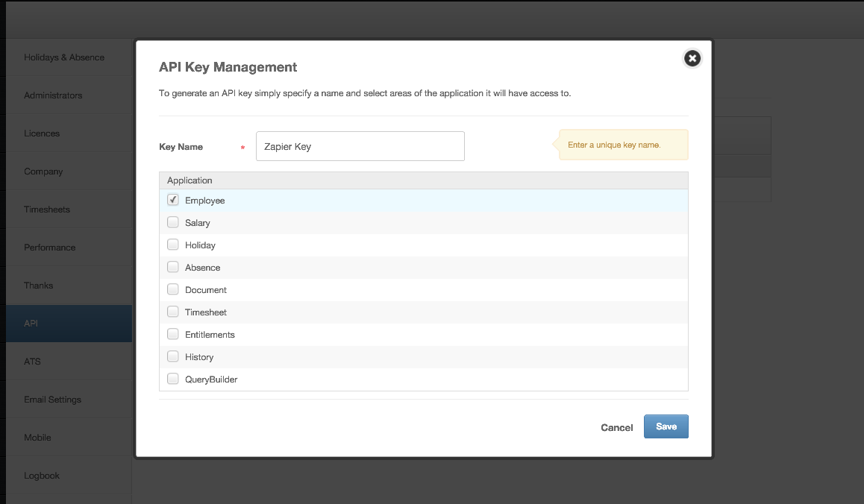Enable QueryBuilder access checkbox
The width and height of the screenshot is (864, 504).
point(173,379)
